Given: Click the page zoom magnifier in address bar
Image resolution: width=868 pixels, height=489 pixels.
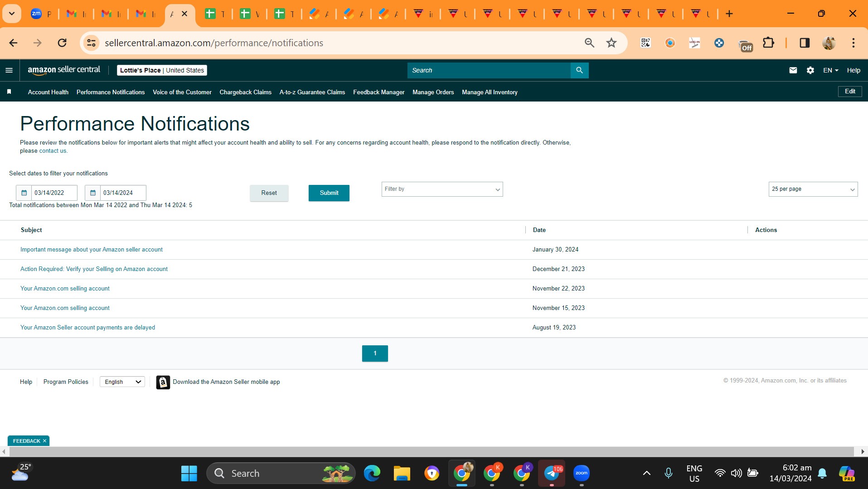Looking at the screenshot, I should (589, 43).
